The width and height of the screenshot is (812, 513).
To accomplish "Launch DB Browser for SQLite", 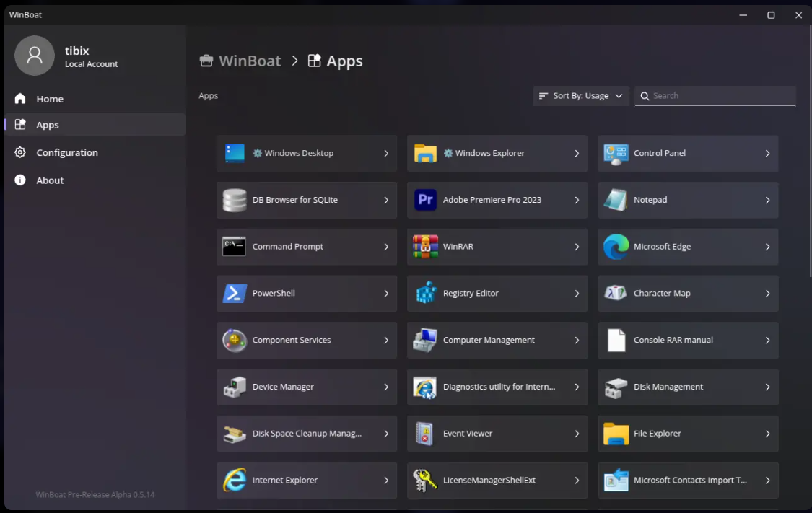I will point(307,200).
